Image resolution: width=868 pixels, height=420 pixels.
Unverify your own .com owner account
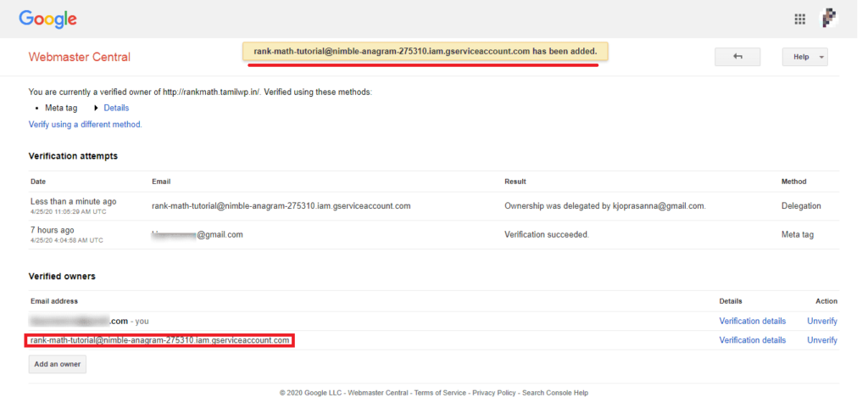click(x=822, y=321)
